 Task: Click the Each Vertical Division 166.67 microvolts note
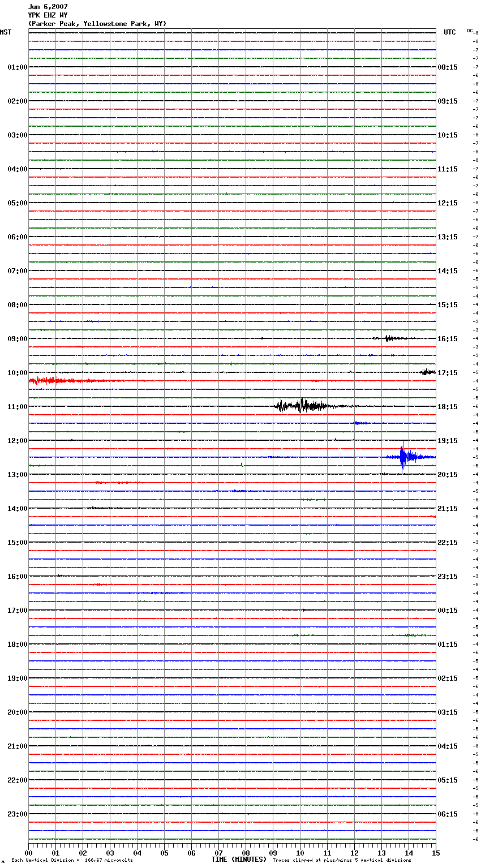click(72, 861)
